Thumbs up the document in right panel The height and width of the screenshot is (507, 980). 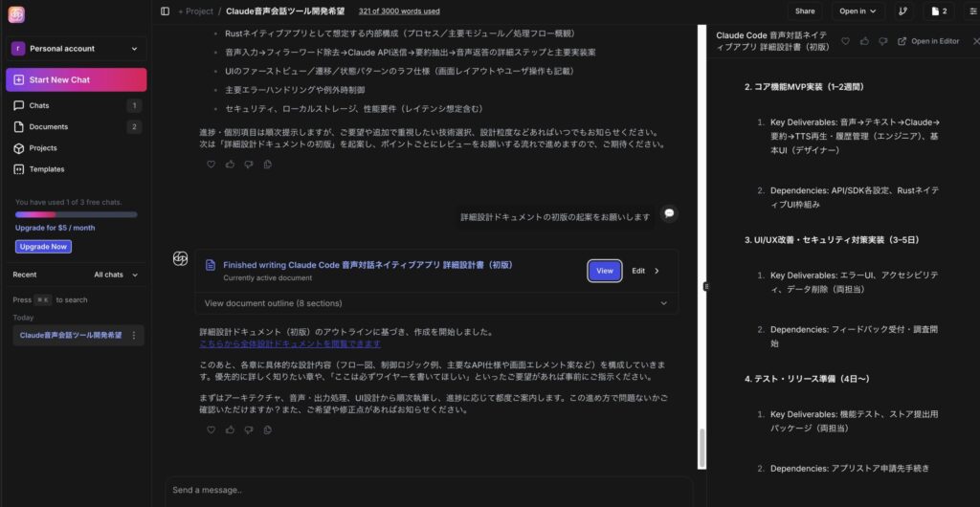[x=864, y=41]
